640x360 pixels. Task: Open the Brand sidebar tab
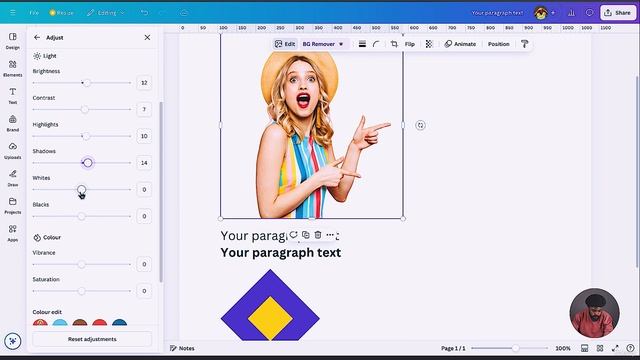(x=13, y=123)
